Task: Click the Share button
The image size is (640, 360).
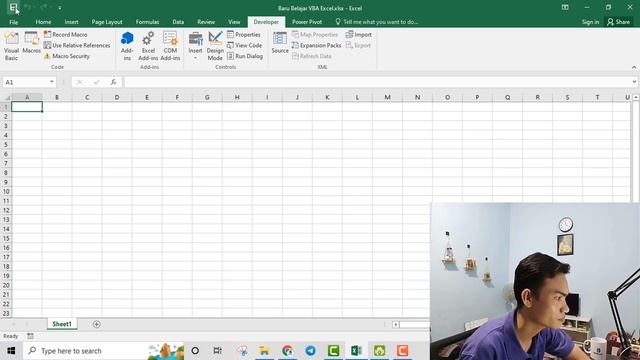Action: (618, 22)
